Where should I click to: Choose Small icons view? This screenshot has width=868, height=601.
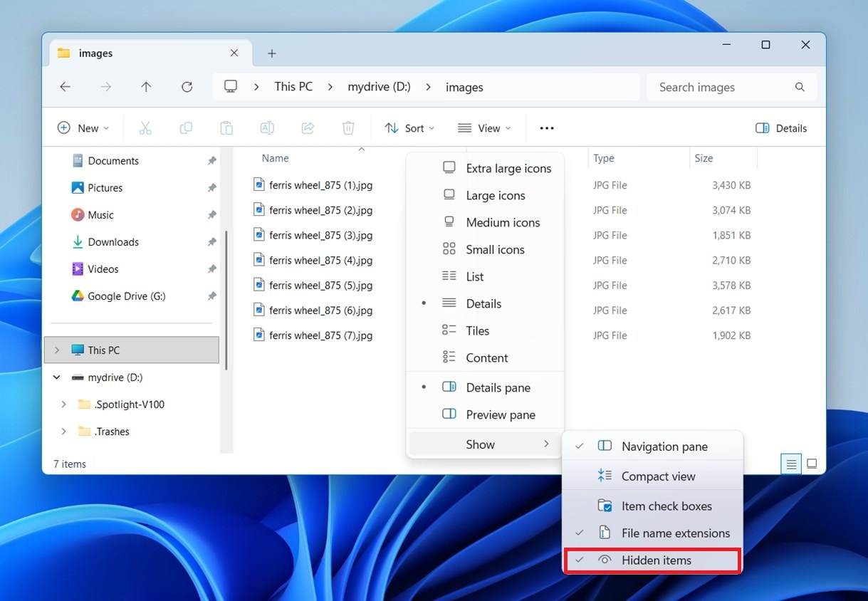pyautogui.click(x=485, y=249)
